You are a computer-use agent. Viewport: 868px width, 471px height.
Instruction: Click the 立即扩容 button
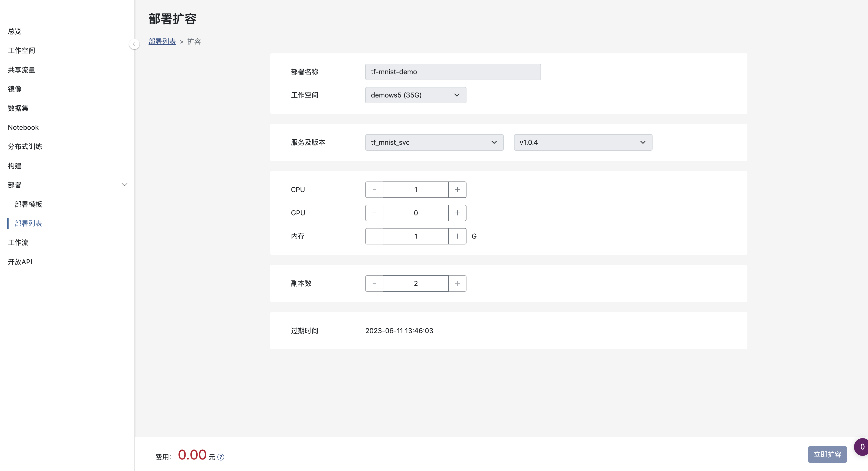[827, 455]
